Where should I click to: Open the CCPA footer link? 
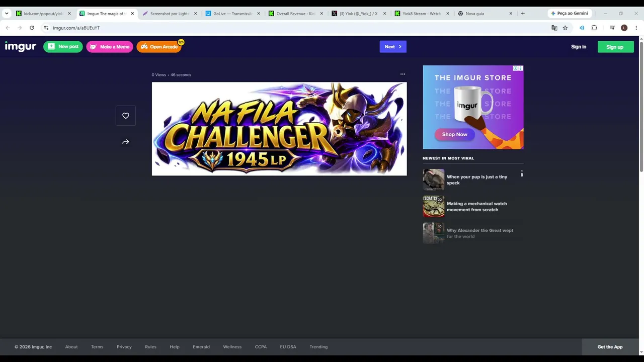261,347
